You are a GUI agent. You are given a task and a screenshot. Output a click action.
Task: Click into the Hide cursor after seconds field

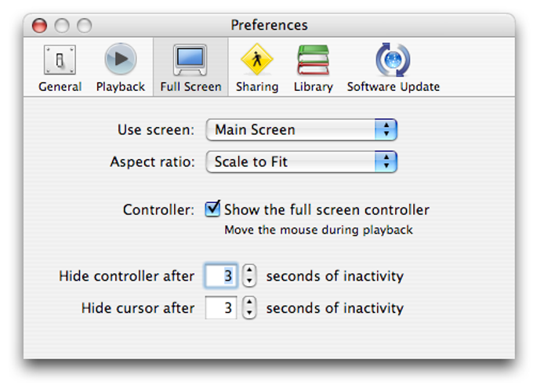[x=221, y=307]
